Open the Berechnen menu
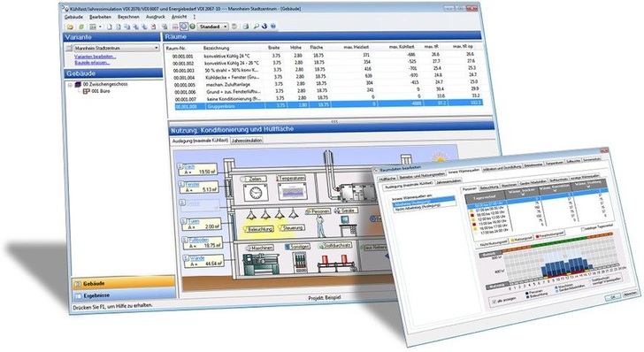 click(x=128, y=17)
